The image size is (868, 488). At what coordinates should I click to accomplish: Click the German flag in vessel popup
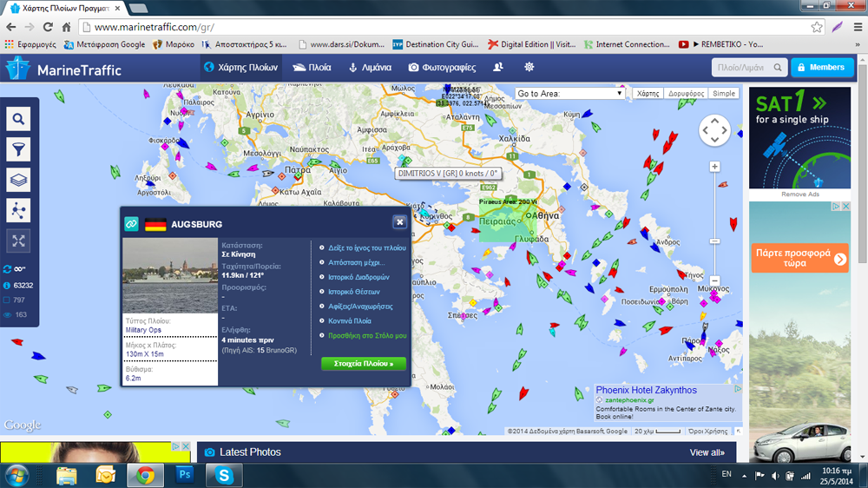pyautogui.click(x=155, y=224)
